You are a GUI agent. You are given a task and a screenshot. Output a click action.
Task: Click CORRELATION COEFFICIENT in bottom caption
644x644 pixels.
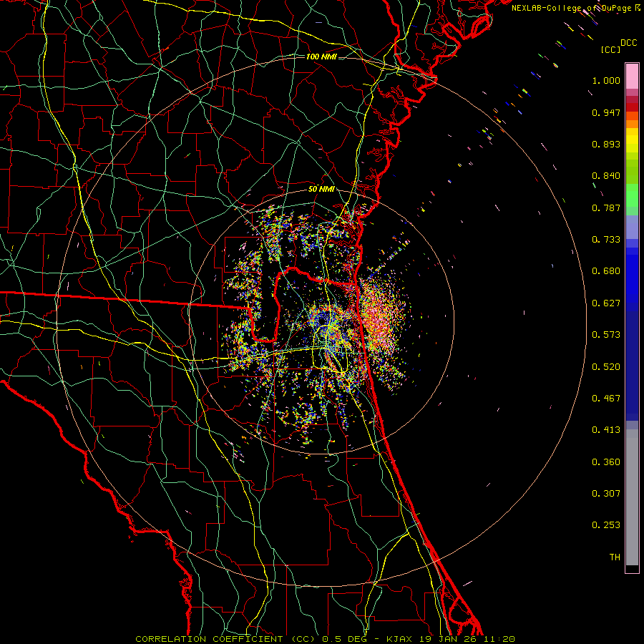tap(209, 639)
